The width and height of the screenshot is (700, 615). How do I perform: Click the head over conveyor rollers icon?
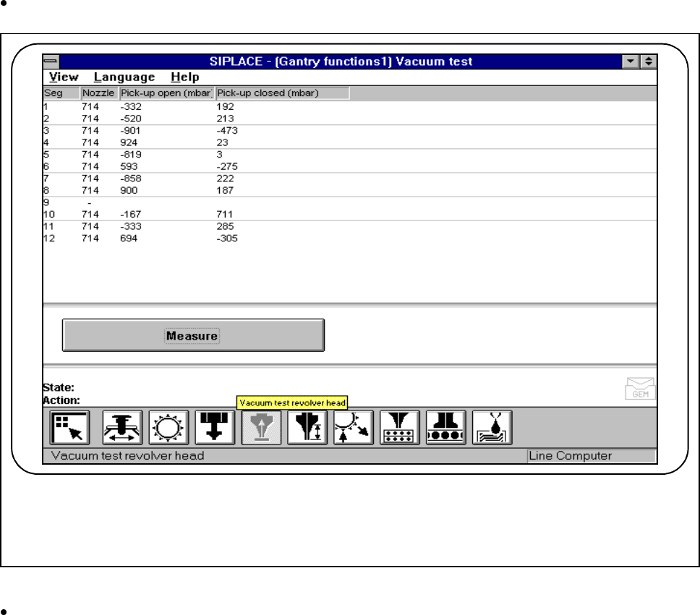coord(446,428)
